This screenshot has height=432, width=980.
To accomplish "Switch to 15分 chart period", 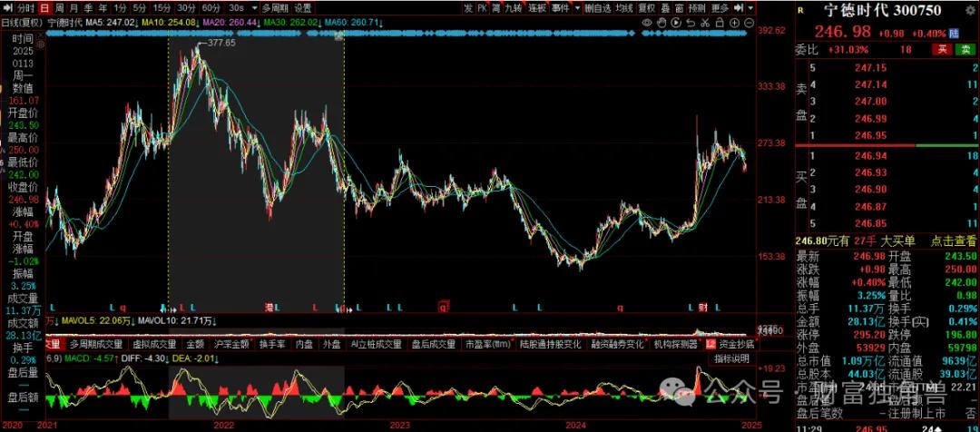I will 162,8.
